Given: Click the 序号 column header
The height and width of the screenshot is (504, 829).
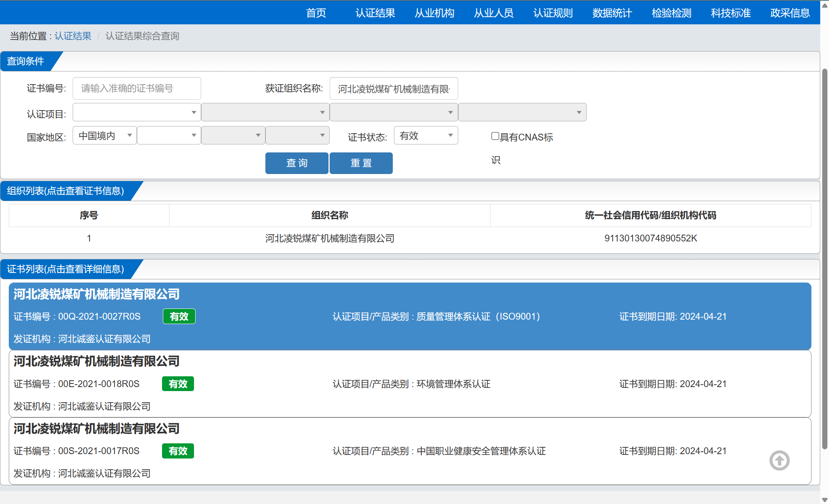Looking at the screenshot, I should [x=89, y=215].
